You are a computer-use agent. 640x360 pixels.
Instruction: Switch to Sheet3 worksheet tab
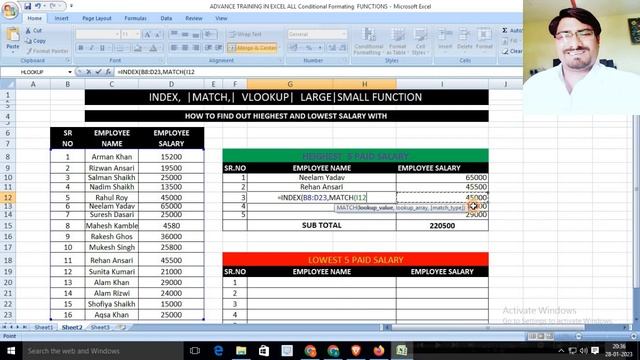(x=100, y=327)
